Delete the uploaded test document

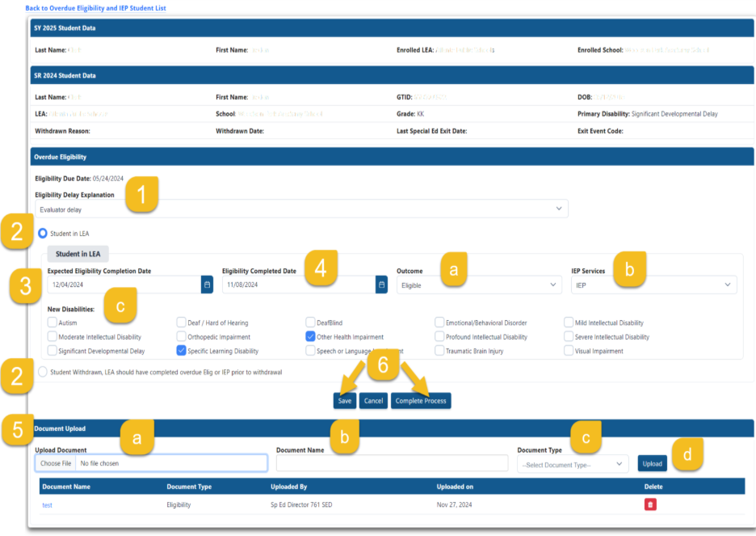(650, 504)
